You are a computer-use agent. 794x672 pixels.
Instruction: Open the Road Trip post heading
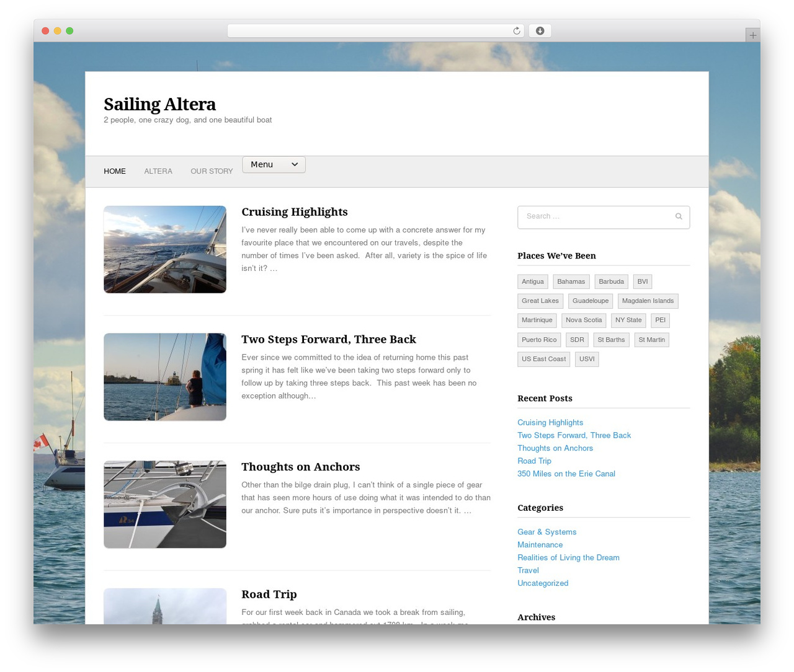(269, 595)
